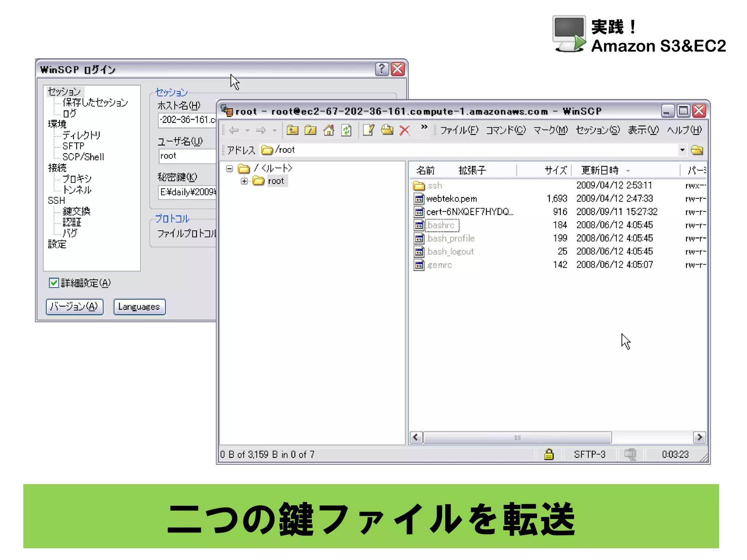
Task: Click the compression status icon
Action: pyautogui.click(x=630, y=454)
